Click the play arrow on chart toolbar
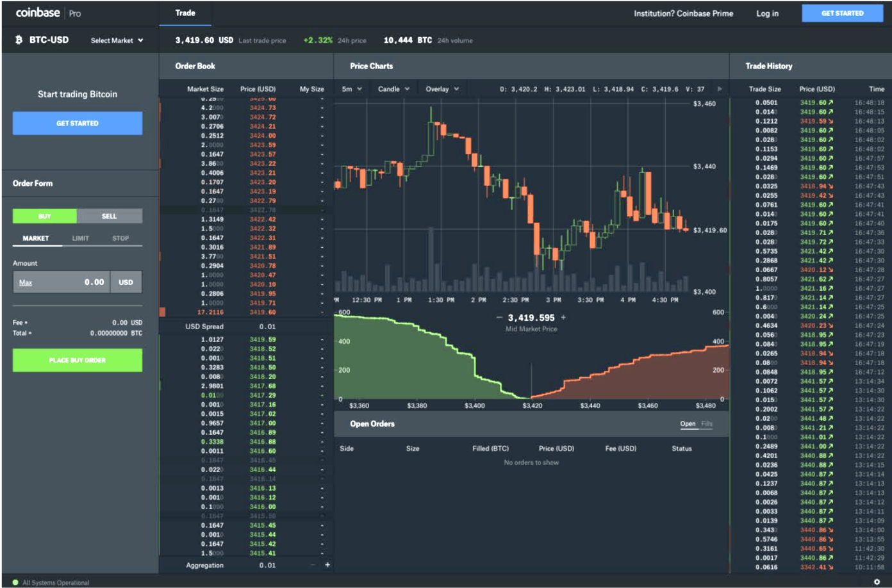This screenshot has width=892, height=588. (x=720, y=89)
